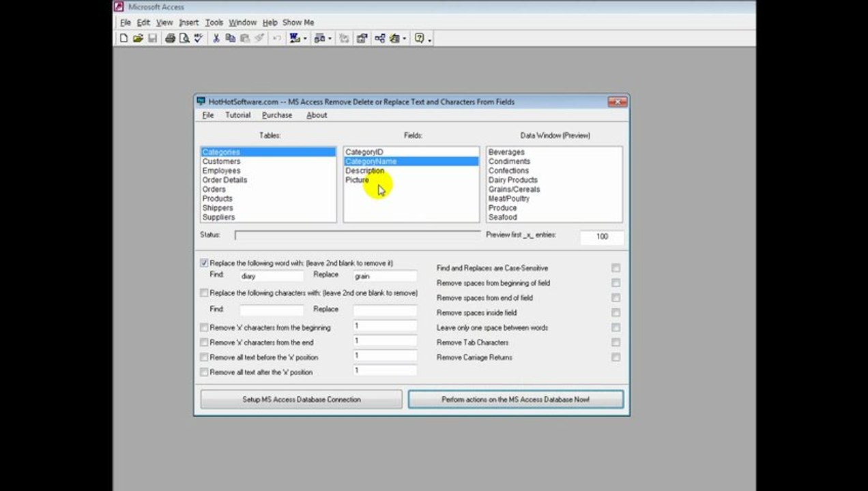
Task: Open the Tools menu in Access
Action: tap(214, 23)
